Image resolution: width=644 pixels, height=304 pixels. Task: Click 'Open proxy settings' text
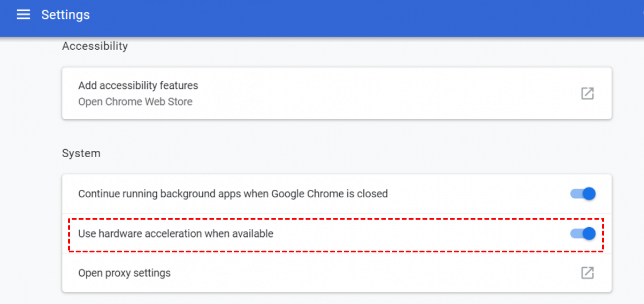coord(124,273)
